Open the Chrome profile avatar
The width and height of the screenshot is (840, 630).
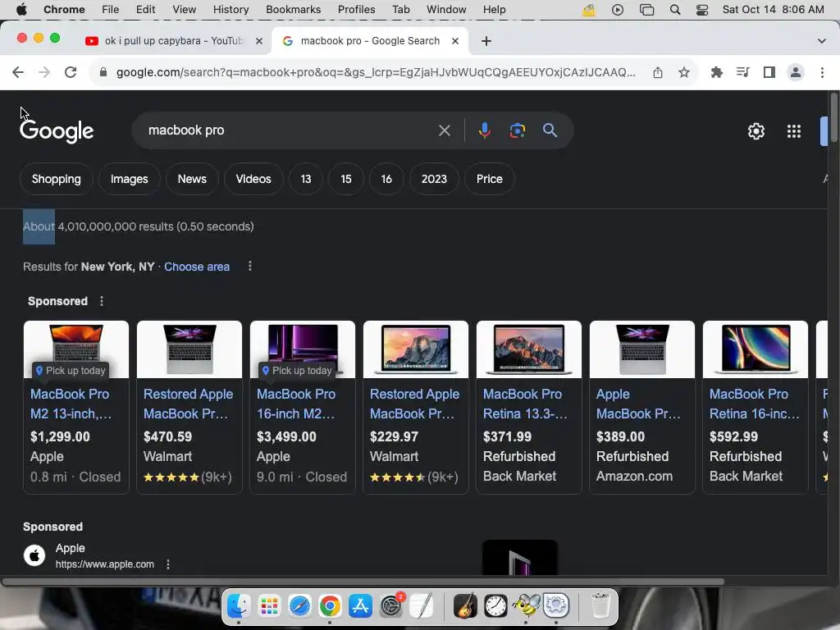click(796, 72)
